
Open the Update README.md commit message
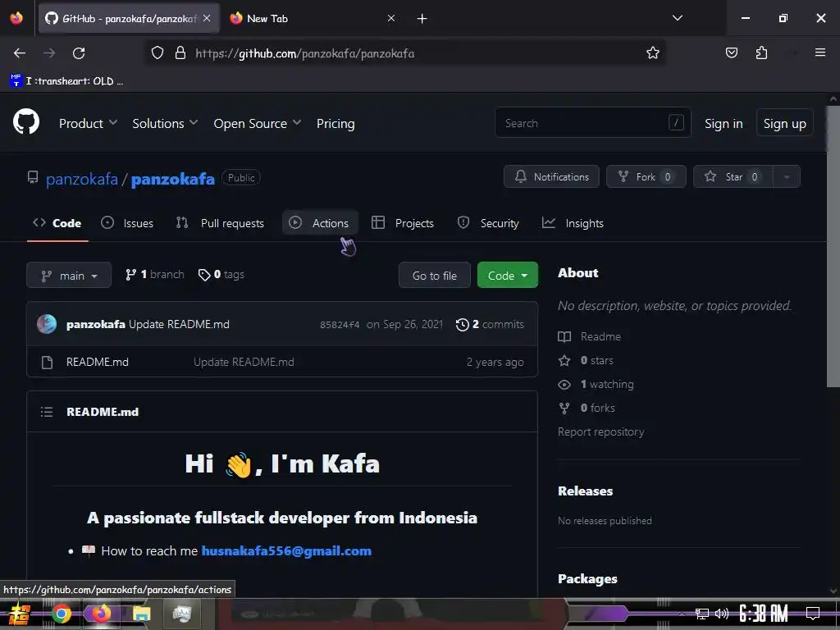tap(179, 324)
